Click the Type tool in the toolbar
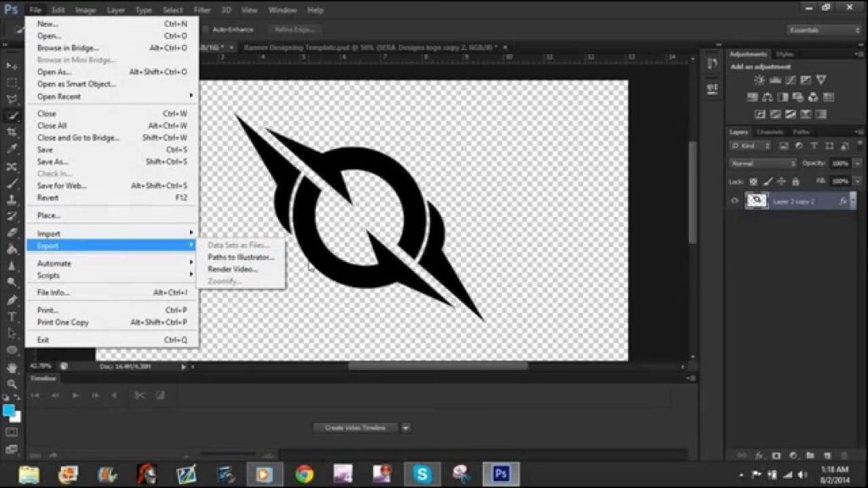Image resolution: width=868 pixels, height=488 pixels. coord(12,317)
